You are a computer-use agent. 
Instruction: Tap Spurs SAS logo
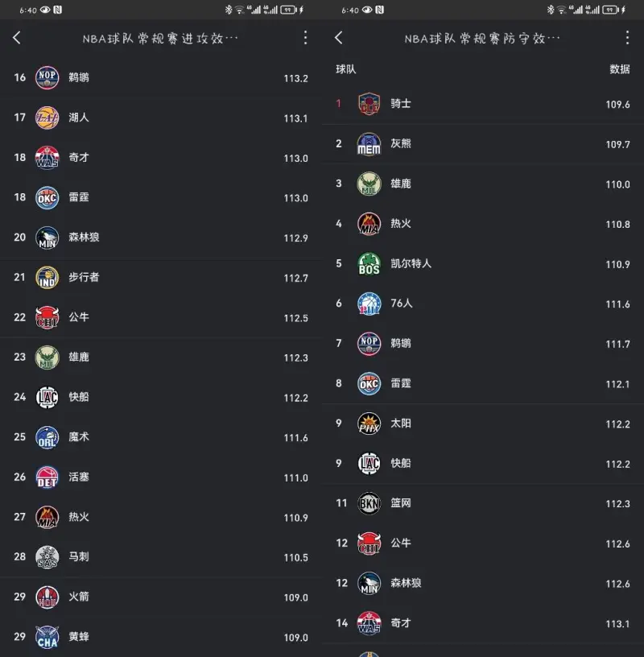(x=47, y=557)
